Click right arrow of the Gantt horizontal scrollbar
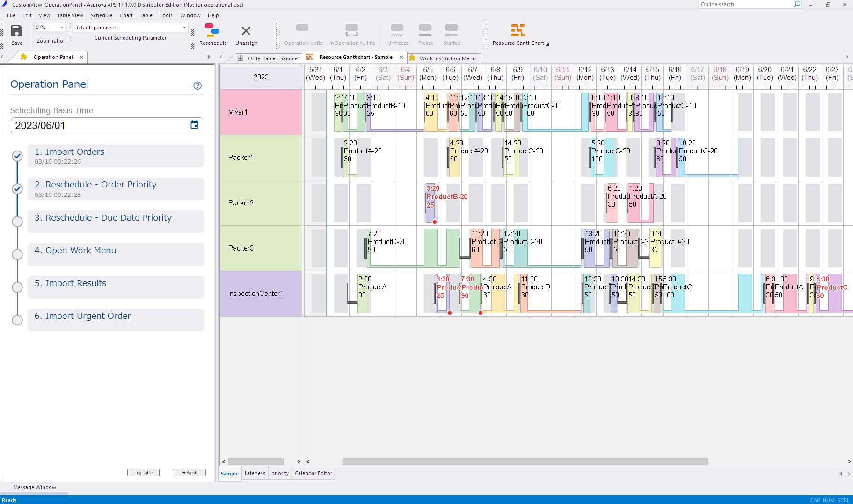The width and height of the screenshot is (853, 504). 849,461
